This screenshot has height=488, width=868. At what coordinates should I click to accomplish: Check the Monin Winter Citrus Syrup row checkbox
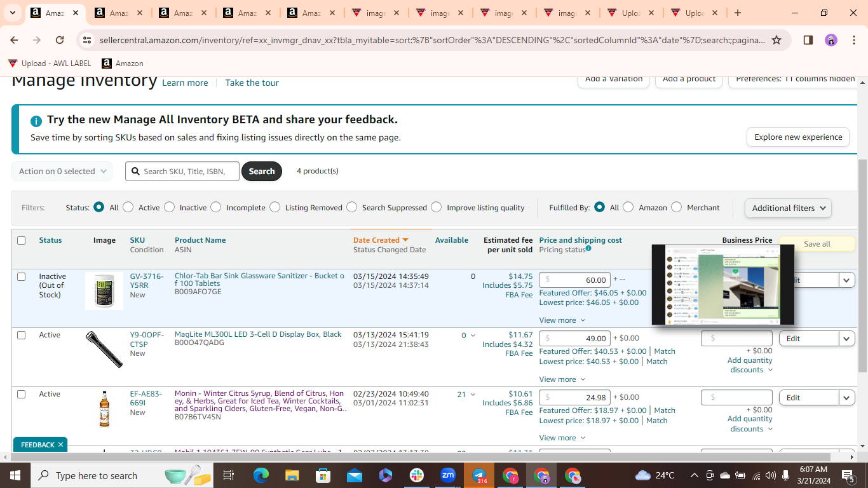click(22, 394)
